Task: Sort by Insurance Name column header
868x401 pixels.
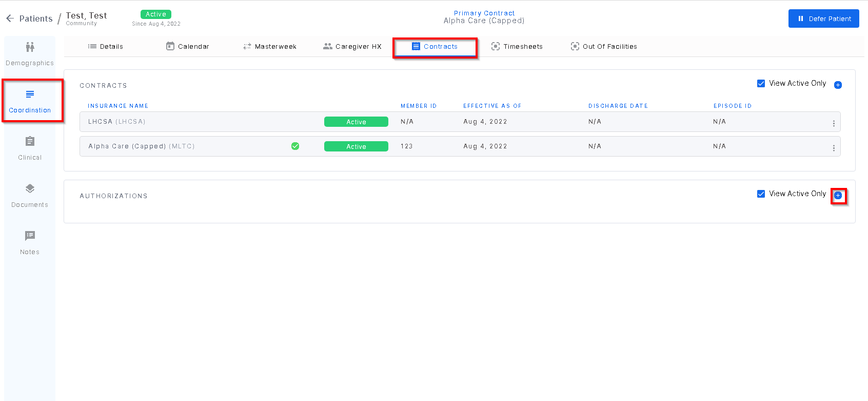Action: [x=118, y=106]
